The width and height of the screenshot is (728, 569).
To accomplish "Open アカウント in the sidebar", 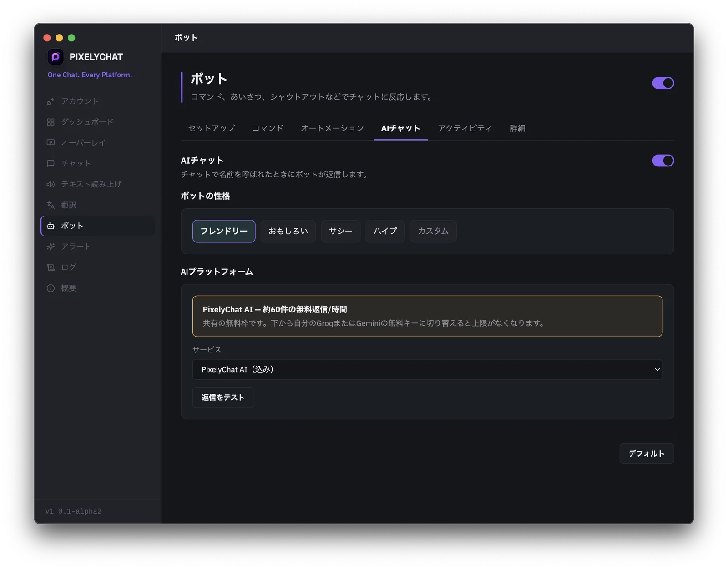I will coord(98,101).
